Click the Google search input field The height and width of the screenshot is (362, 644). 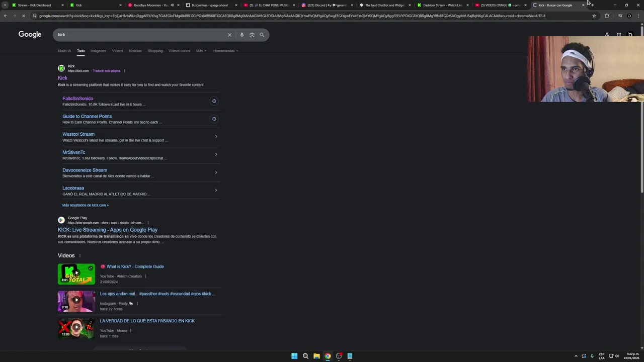coord(141,35)
